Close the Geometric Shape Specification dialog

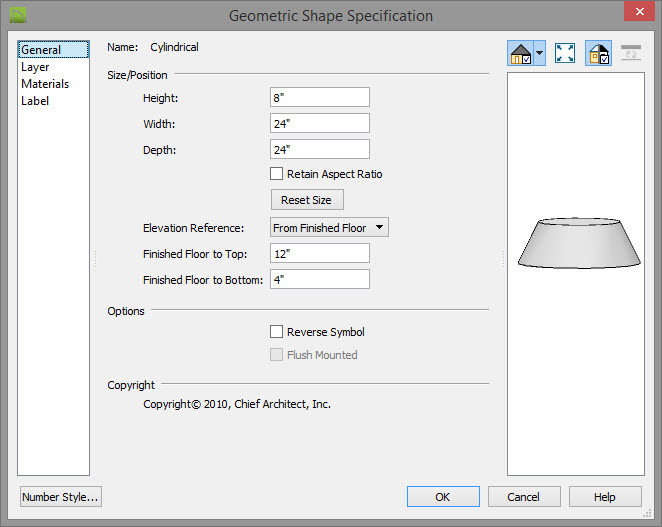coord(639,11)
